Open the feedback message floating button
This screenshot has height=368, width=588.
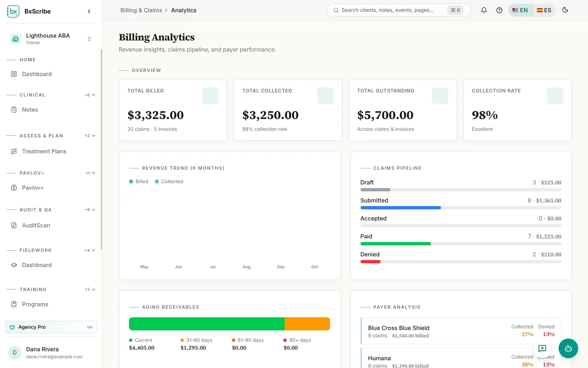click(x=542, y=348)
